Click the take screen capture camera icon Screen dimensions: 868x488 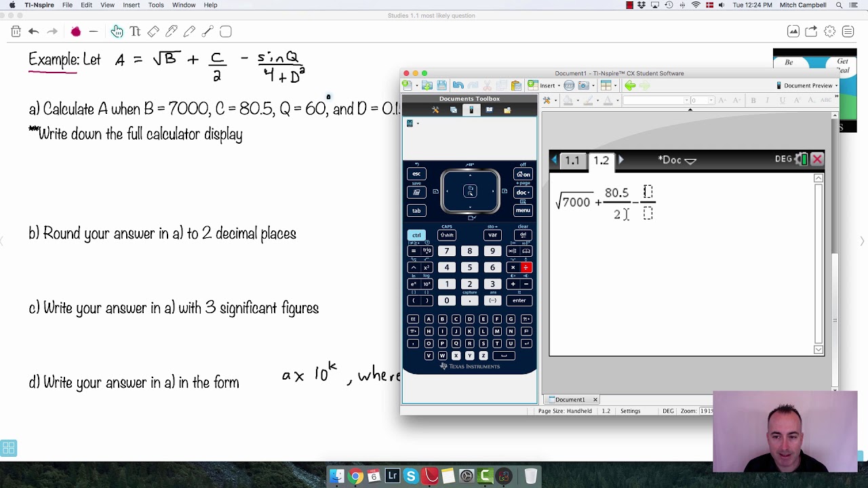point(585,85)
